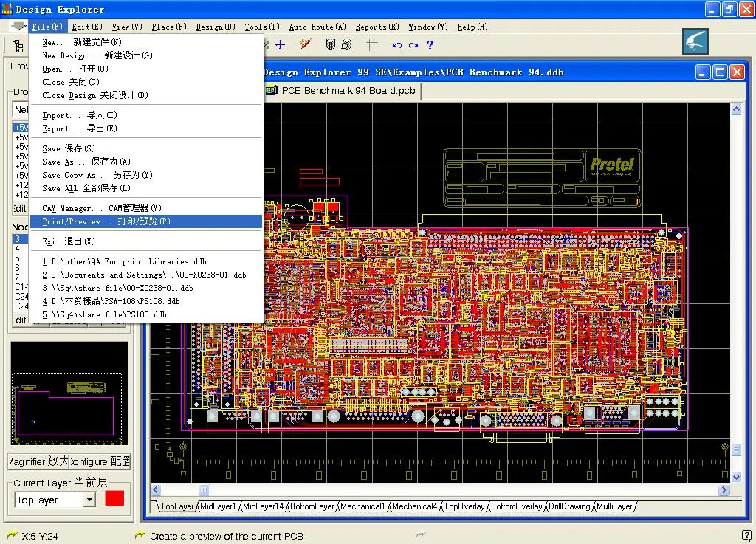Screen dimensions: 756x544
Task: Click the Design Explorer title bar icon
Action: coord(7,9)
